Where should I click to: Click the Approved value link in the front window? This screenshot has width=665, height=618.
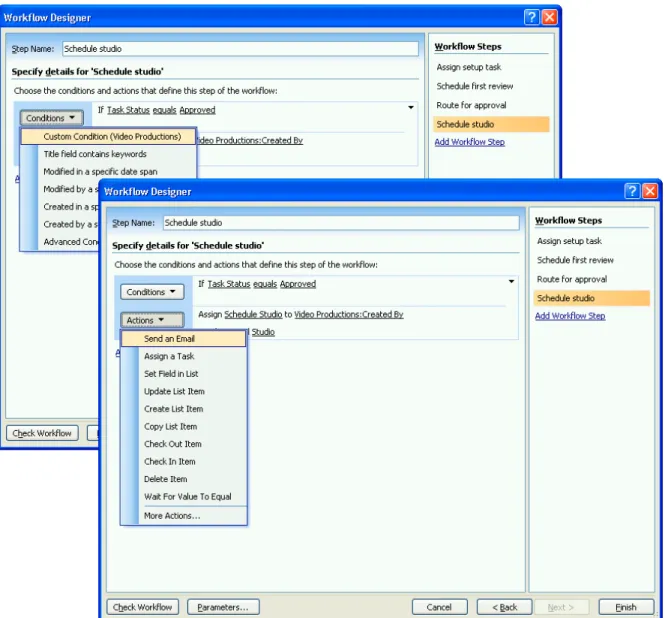tap(298, 284)
